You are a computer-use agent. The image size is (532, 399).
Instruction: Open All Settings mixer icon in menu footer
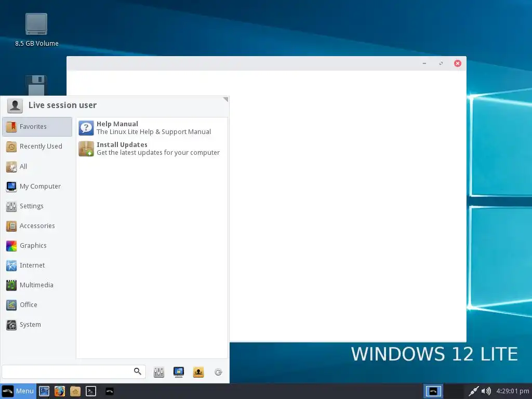[159, 372]
